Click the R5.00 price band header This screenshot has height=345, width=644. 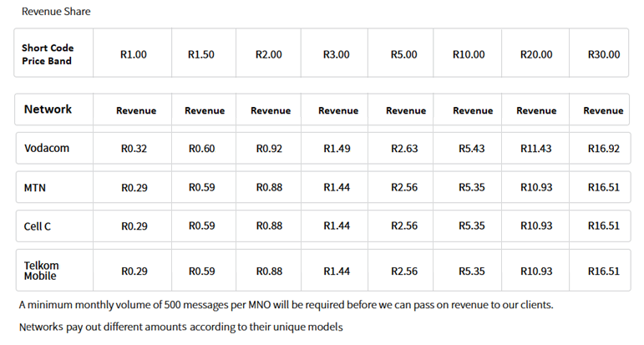404,54
